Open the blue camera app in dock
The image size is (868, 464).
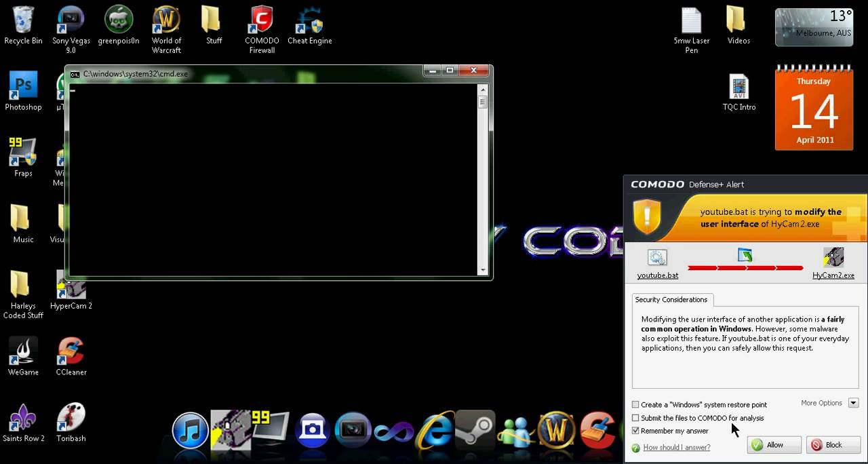tap(313, 430)
